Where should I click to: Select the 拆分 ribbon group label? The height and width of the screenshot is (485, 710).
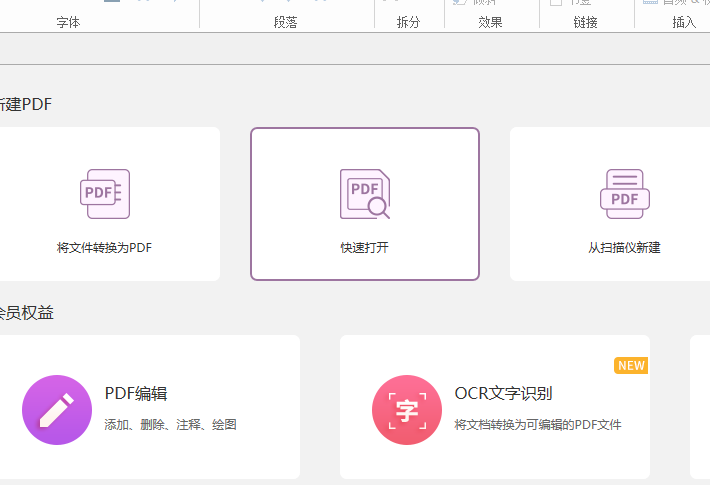click(409, 22)
